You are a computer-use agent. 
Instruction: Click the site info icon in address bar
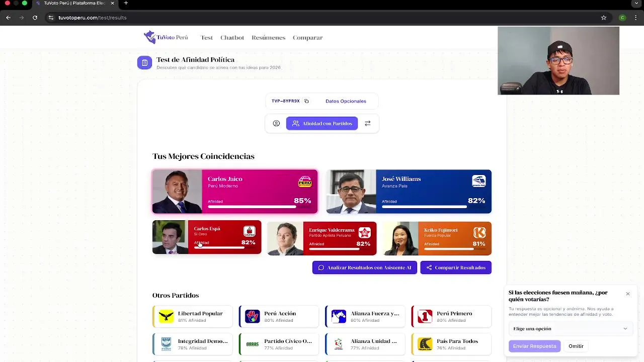[x=51, y=18]
